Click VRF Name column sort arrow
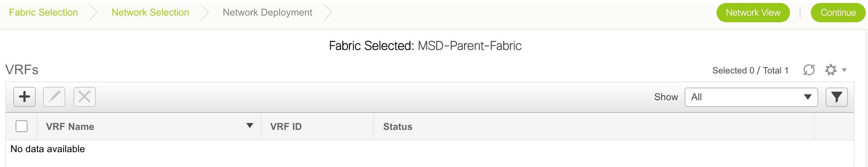 point(250,126)
